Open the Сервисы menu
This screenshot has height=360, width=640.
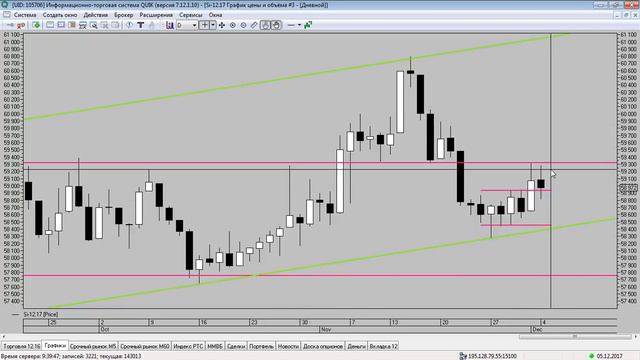coord(191,15)
